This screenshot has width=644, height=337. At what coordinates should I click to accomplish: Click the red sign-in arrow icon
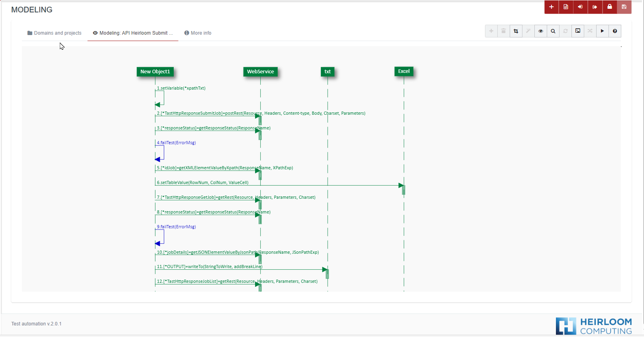click(x=580, y=7)
